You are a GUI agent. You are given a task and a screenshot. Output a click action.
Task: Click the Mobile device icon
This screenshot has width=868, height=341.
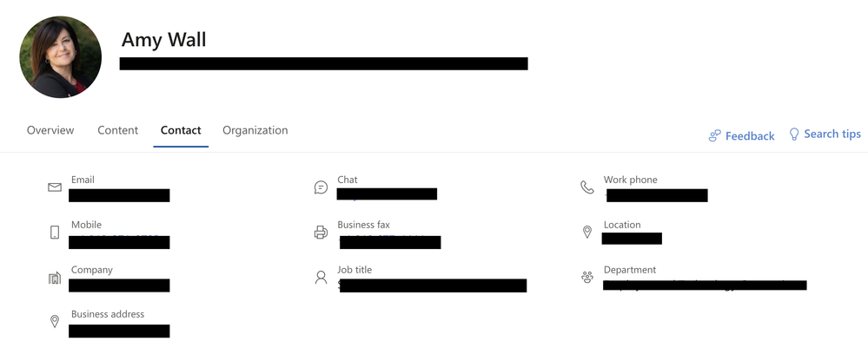click(55, 233)
